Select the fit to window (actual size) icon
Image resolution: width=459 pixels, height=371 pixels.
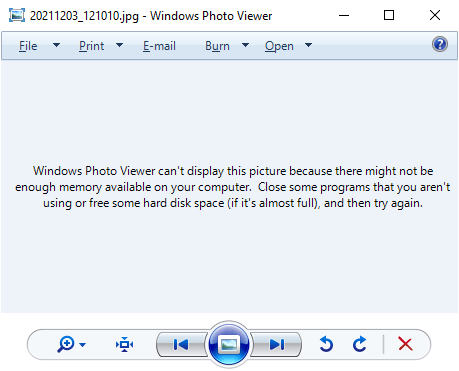pyautogui.click(x=125, y=345)
